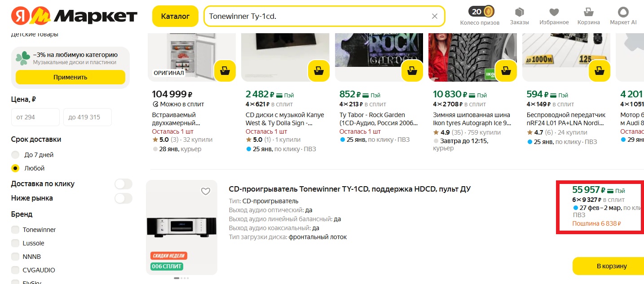This screenshot has width=644, height=284.
Task: Open Tonewinner TY-1CD product title link
Action: click(x=349, y=189)
